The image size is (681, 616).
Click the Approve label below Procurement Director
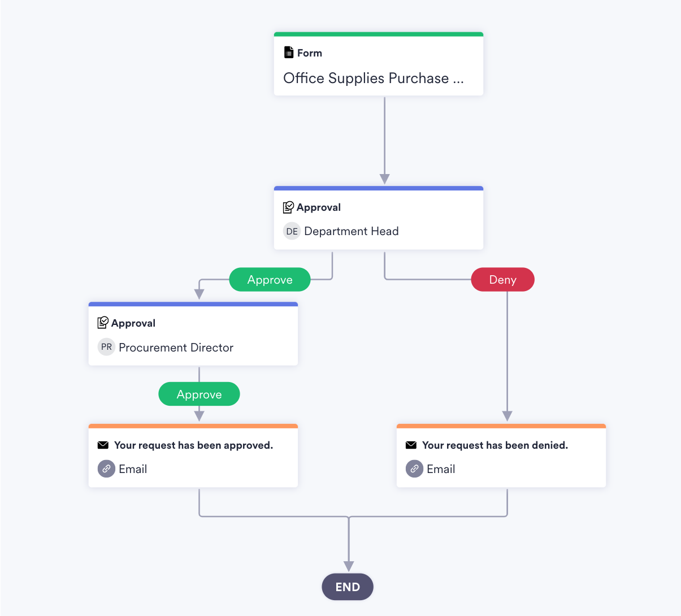(199, 394)
